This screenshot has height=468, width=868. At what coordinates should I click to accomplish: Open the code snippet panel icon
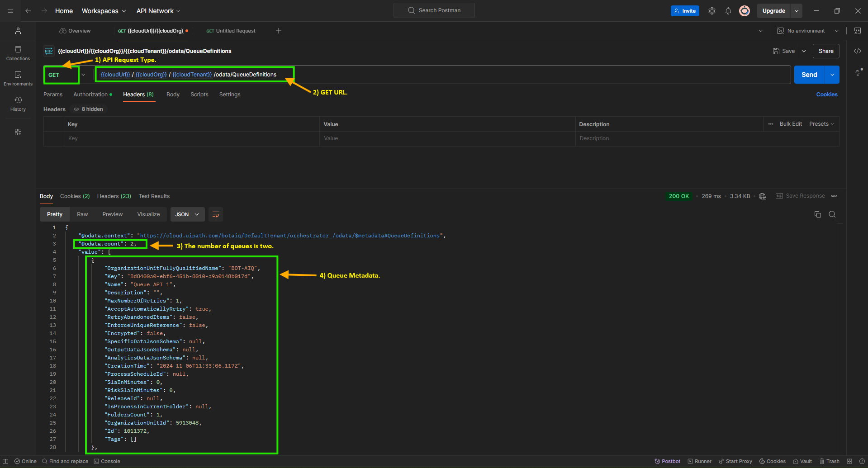tap(858, 51)
